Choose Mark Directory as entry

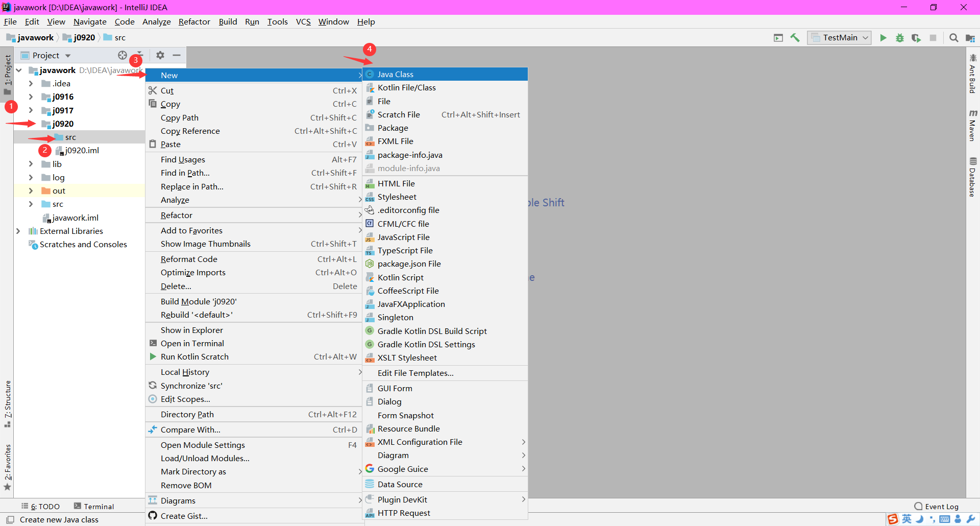point(254,471)
